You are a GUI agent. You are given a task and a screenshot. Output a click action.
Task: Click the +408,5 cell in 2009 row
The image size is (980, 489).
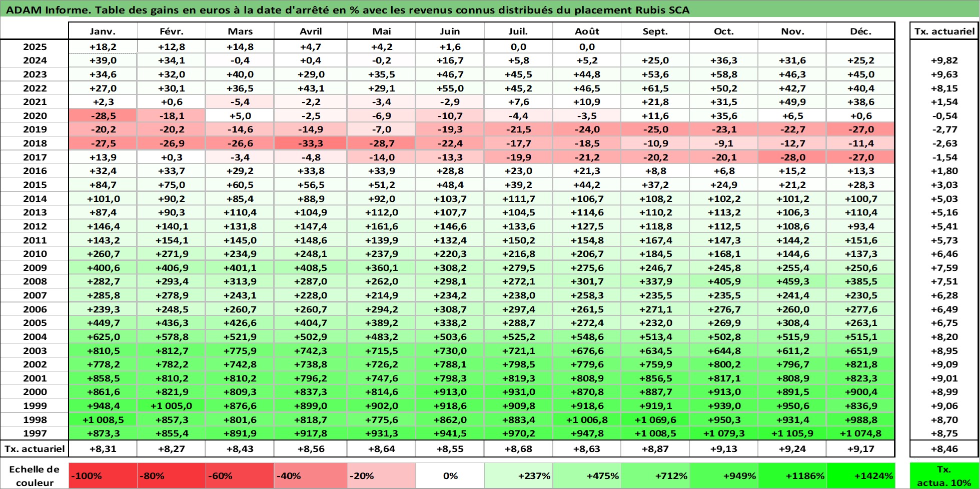311,268
